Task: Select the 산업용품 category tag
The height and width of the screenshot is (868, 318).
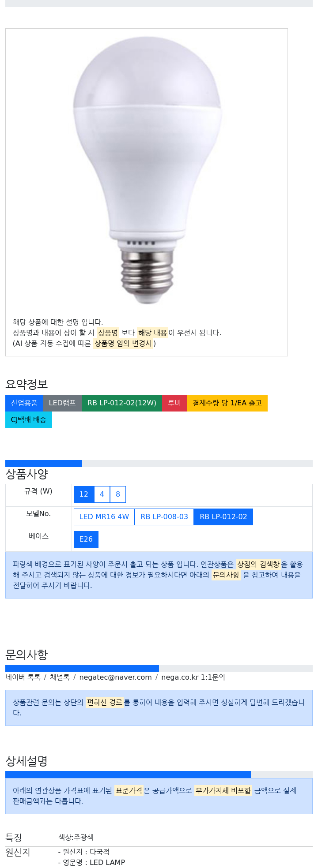Action: [24, 403]
